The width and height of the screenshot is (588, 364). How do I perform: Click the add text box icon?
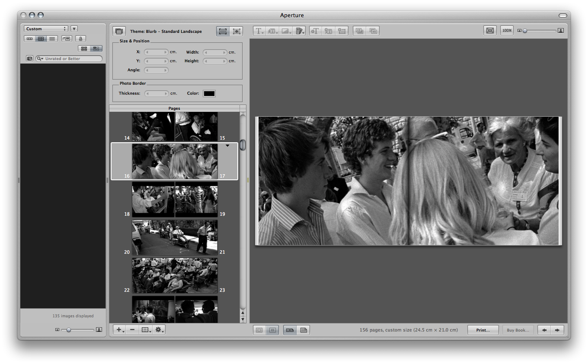pos(315,31)
